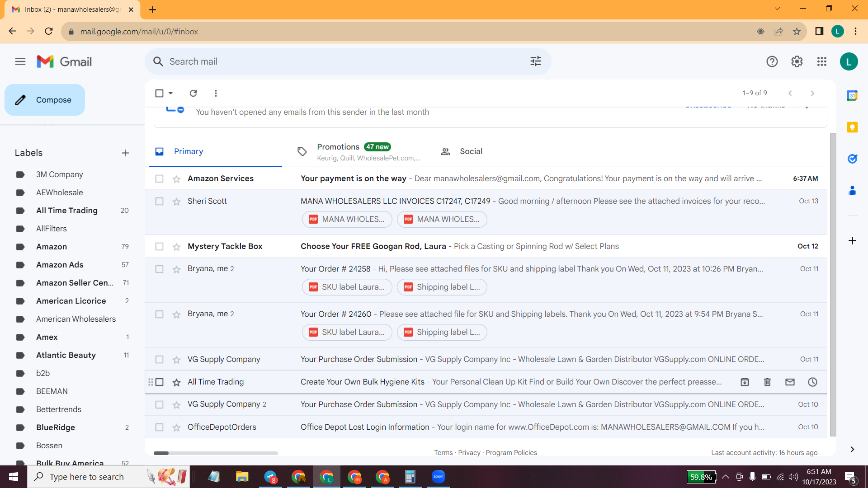868x488 pixels.
Task: Select the Amazon Services email checkbox
Action: pyautogui.click(x=159, y=178)
